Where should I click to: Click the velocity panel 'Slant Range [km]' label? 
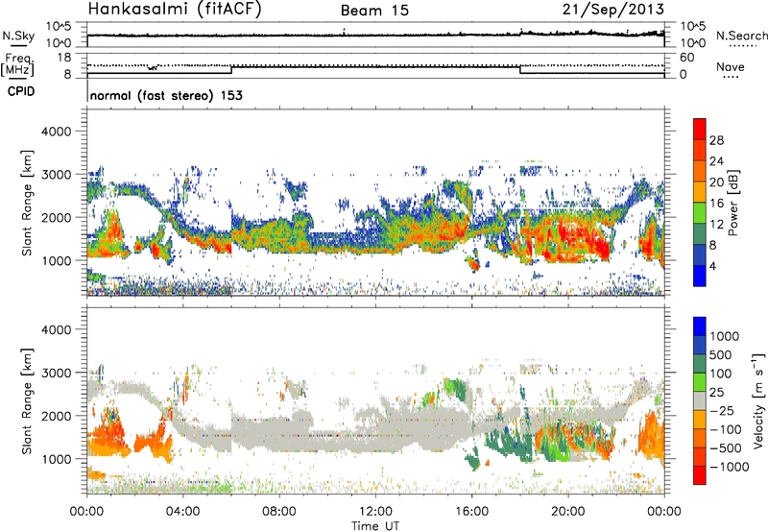27,401
